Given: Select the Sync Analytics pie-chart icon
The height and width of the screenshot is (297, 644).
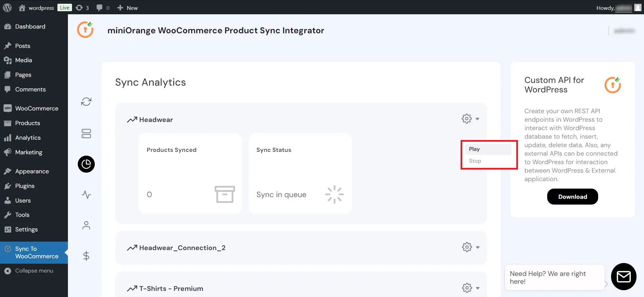Looking at the screenshot, I should pyautogui.click(x=86, y=164).
